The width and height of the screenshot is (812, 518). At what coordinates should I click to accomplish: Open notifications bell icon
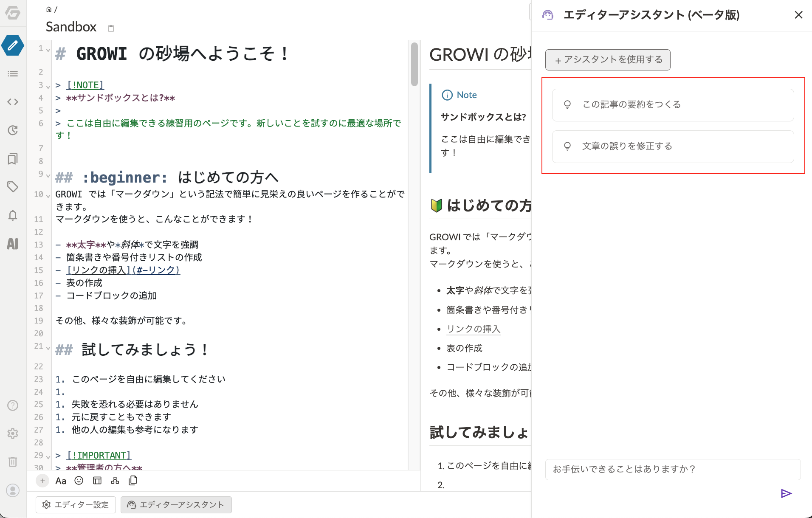point(13,215)
